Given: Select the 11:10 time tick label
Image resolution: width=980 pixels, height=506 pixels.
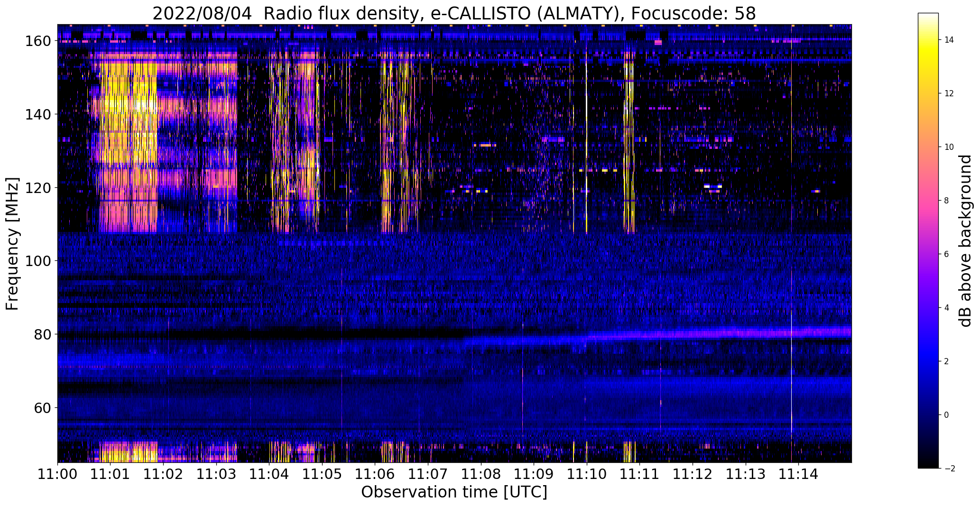Looking at the screenshot, I should 587,474.
